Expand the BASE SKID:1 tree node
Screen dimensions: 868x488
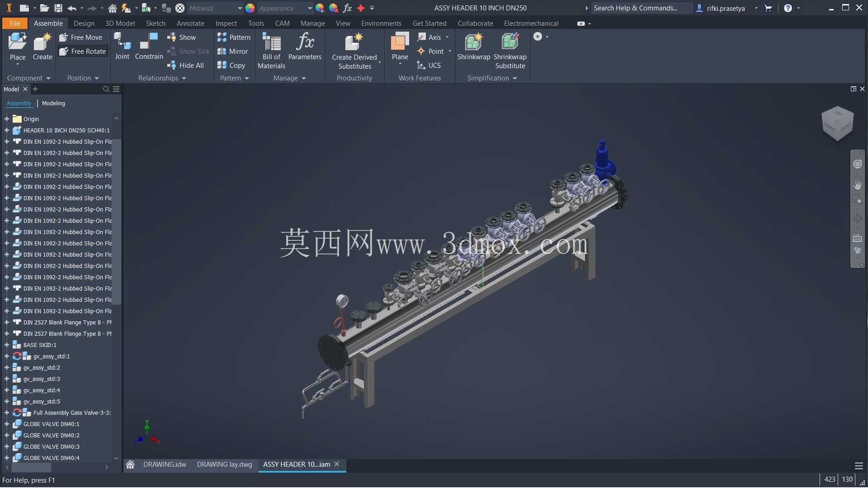(7, 345)
